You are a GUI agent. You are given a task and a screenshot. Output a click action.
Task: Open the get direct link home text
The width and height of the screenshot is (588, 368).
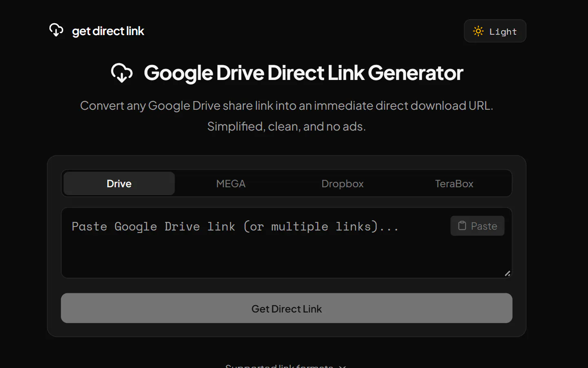[108, 31]
